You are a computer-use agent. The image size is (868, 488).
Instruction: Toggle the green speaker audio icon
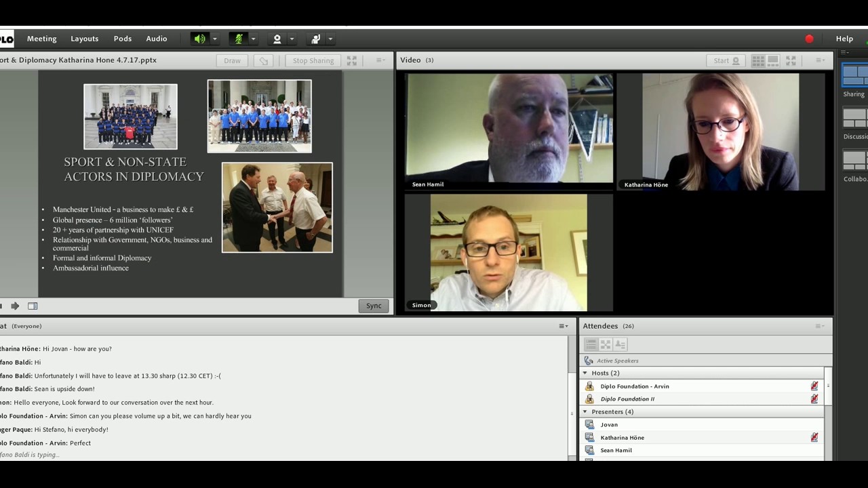199,39
